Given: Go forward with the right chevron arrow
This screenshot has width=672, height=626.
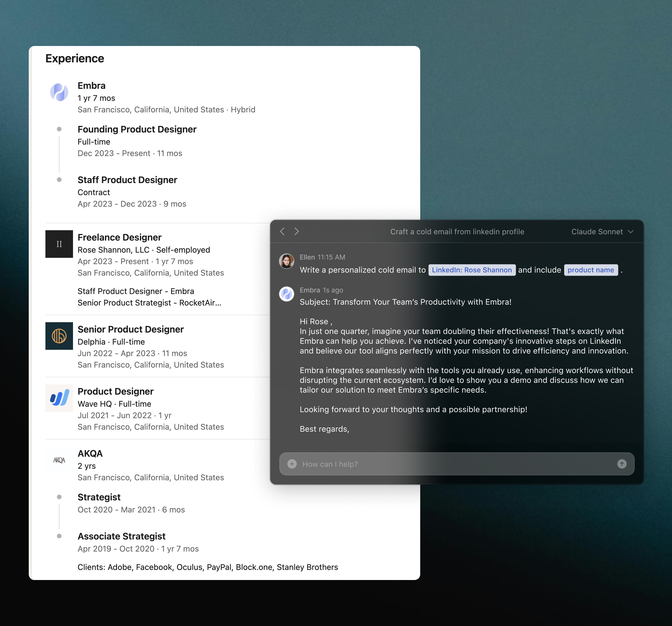Looking at the screenshot, I should tap(296, 232).
